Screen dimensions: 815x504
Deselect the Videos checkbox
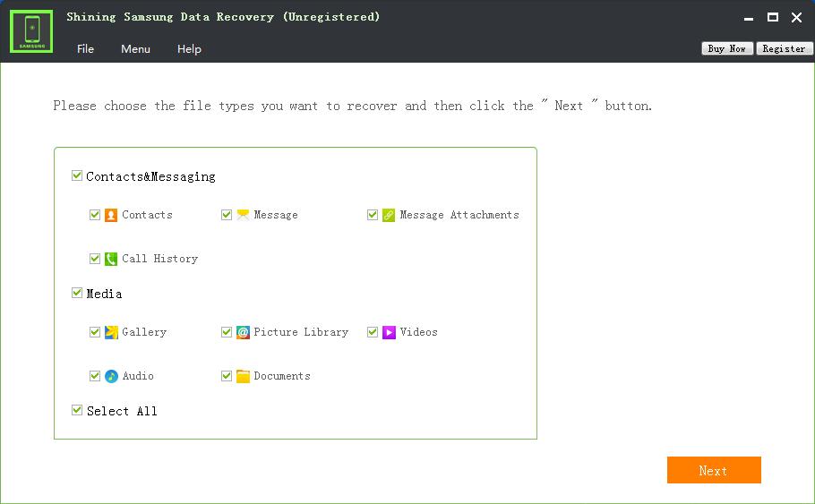(373, 332)
